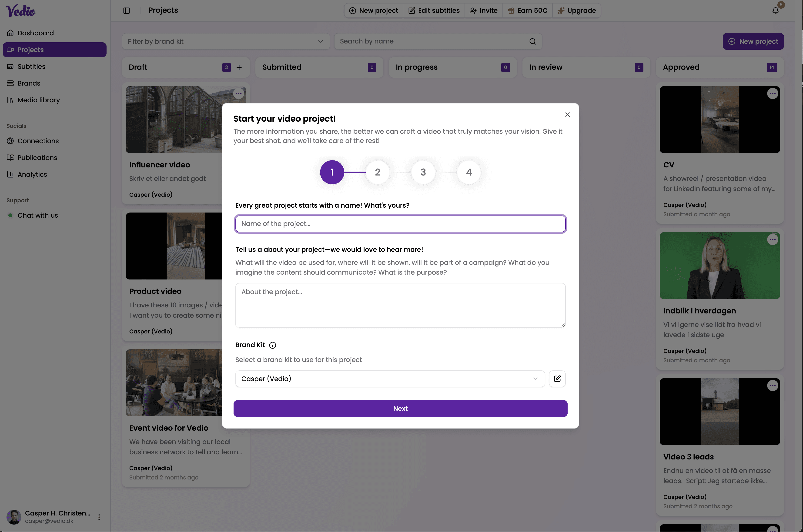Expand the Filter by brand kit dropdown
This screenshot has height=532, width=803.
pyautogui.click(x=226, y=41)
